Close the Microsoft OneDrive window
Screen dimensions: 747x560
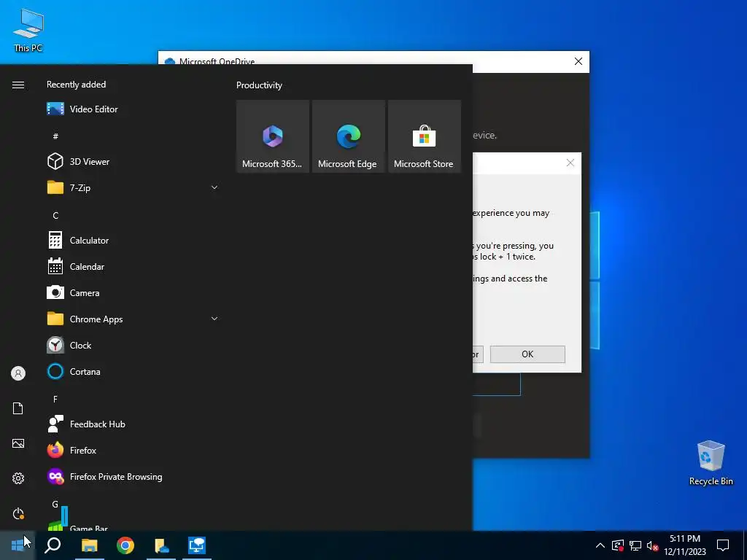pyautogui.click(x=578, y=61)
